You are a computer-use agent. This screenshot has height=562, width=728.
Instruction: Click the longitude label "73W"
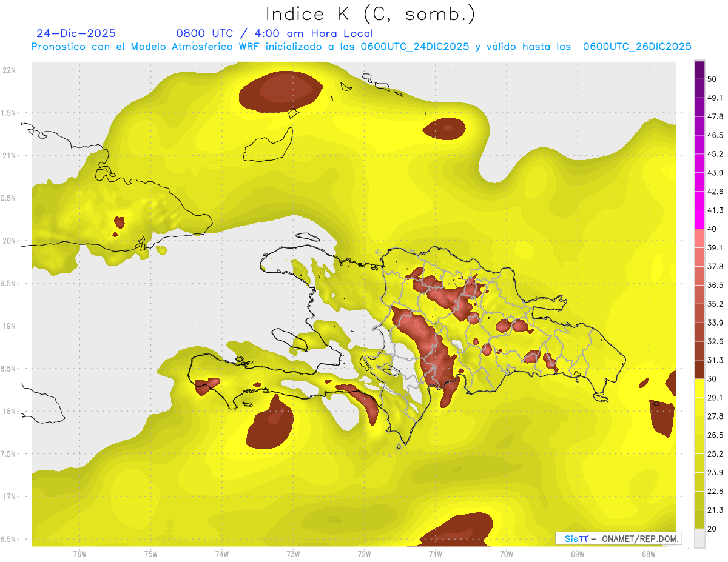[x=293, y=554]
